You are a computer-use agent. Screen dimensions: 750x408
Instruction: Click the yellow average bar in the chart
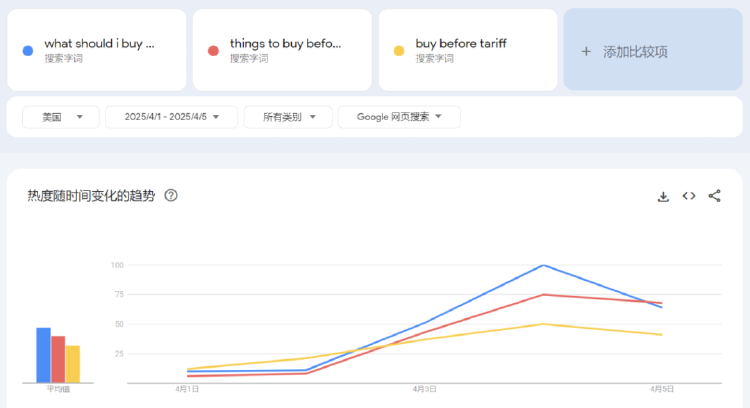coord(73,364)
